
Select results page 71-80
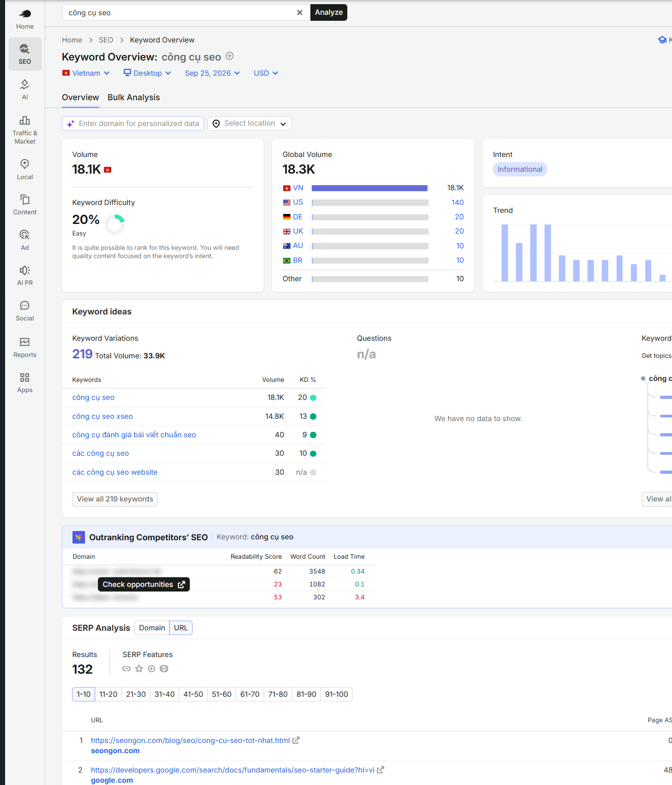click(278, 694)
